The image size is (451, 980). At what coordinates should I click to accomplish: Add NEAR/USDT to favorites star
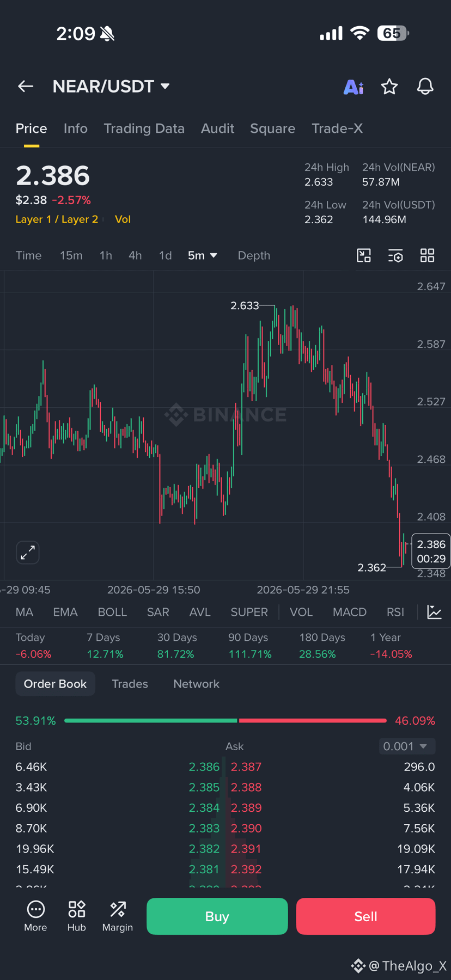click(389, 86)
